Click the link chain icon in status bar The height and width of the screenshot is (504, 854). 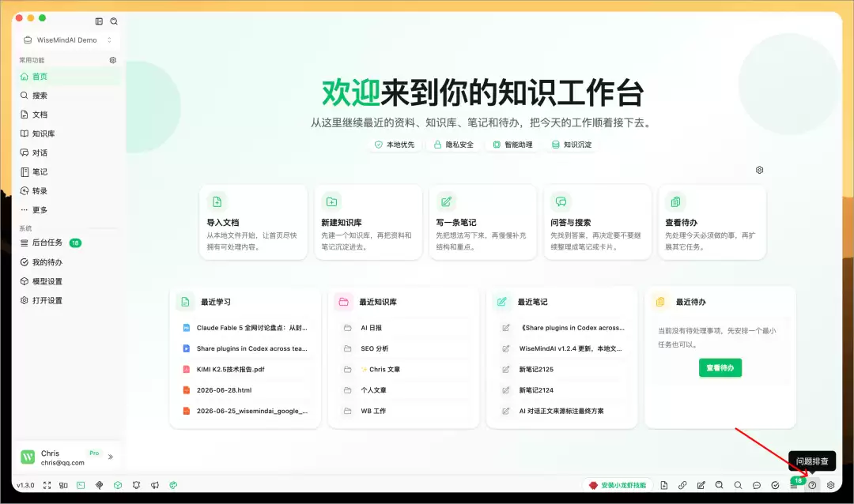click(682, 485)
